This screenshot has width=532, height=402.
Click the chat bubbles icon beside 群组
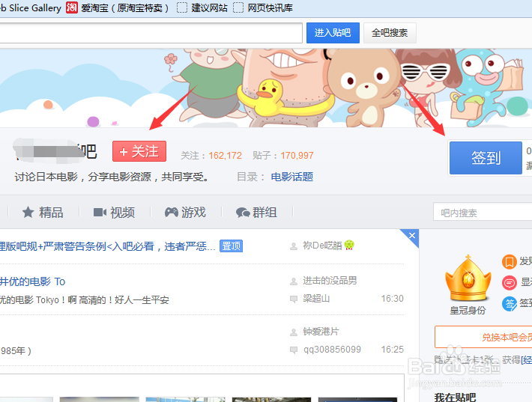(x=243, y=213)
